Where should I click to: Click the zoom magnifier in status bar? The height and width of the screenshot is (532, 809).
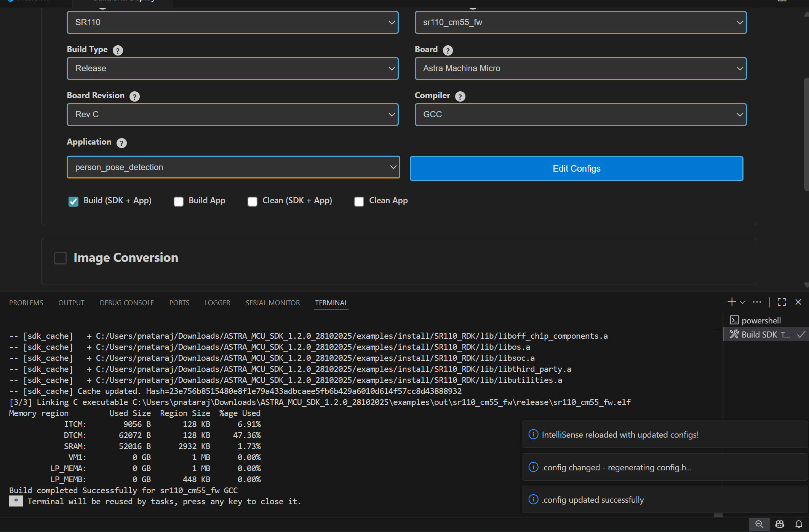759,524
